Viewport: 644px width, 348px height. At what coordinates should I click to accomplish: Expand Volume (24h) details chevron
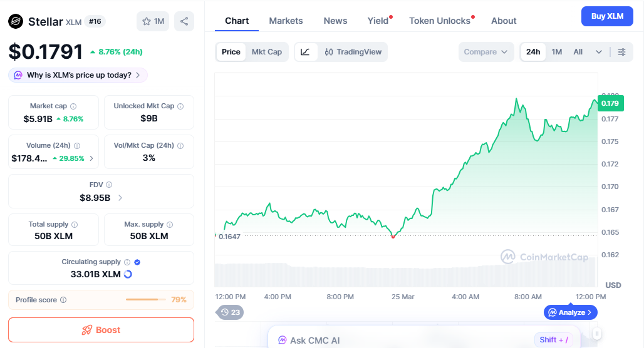coord(91,158)
